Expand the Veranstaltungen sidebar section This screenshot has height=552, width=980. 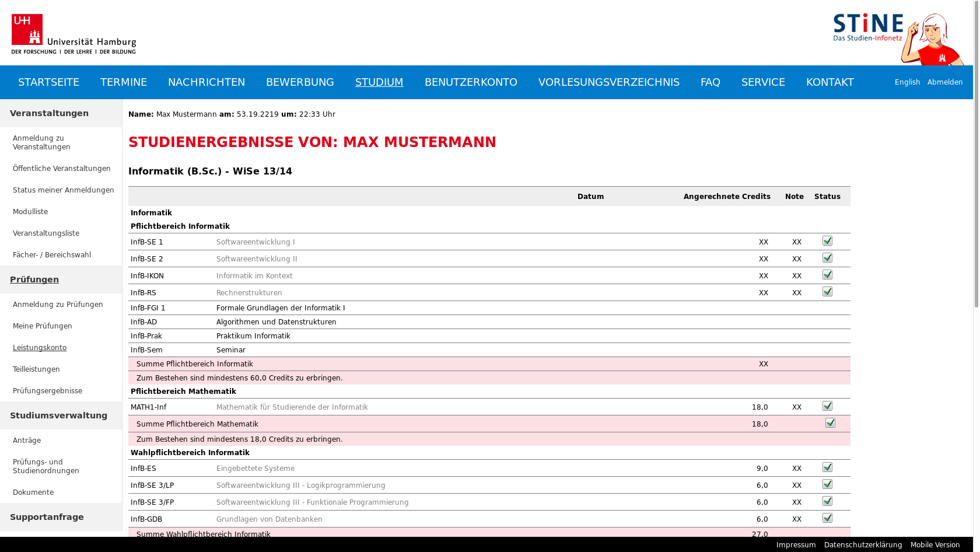(50, 113)
